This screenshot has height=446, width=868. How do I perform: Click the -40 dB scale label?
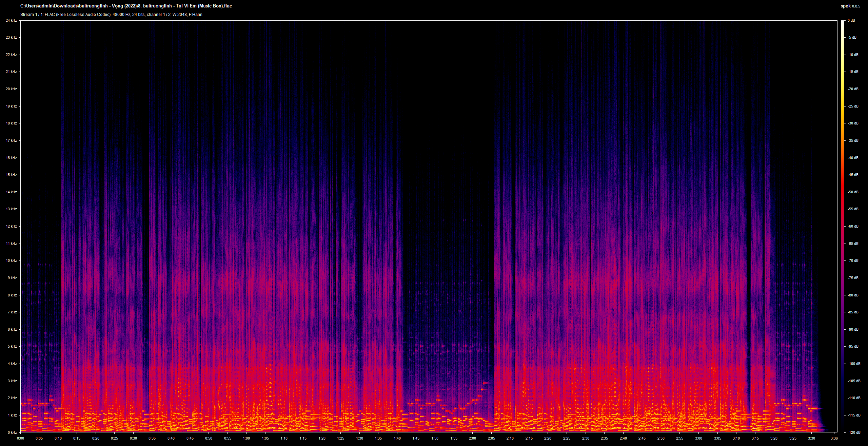[x=853, y=158]
